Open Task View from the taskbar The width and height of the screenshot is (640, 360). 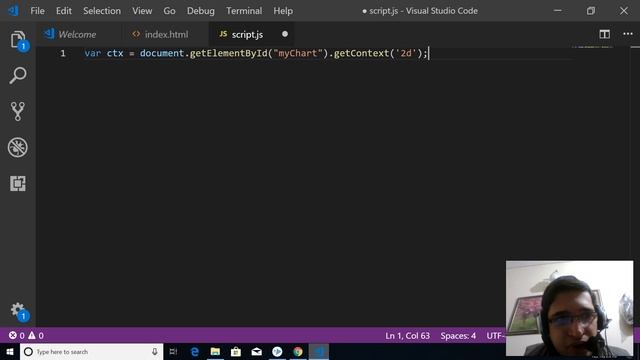(173, 352)
